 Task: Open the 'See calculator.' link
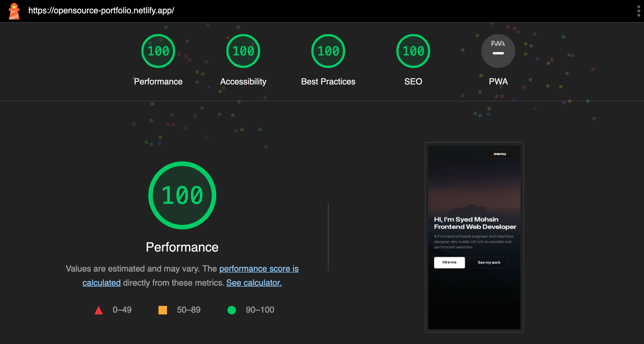coord(254,283)
